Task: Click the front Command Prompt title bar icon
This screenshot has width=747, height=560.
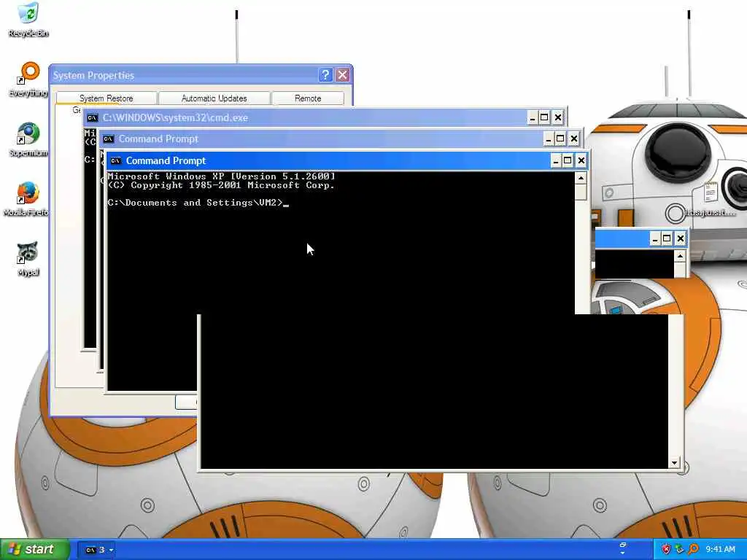Action: (115, 161)
